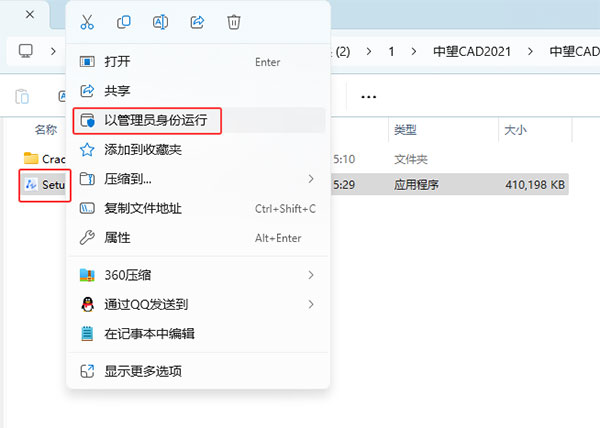Click the Share icon atop context menu
Viewport: 600px width, 428px height.
pos(197,22)
